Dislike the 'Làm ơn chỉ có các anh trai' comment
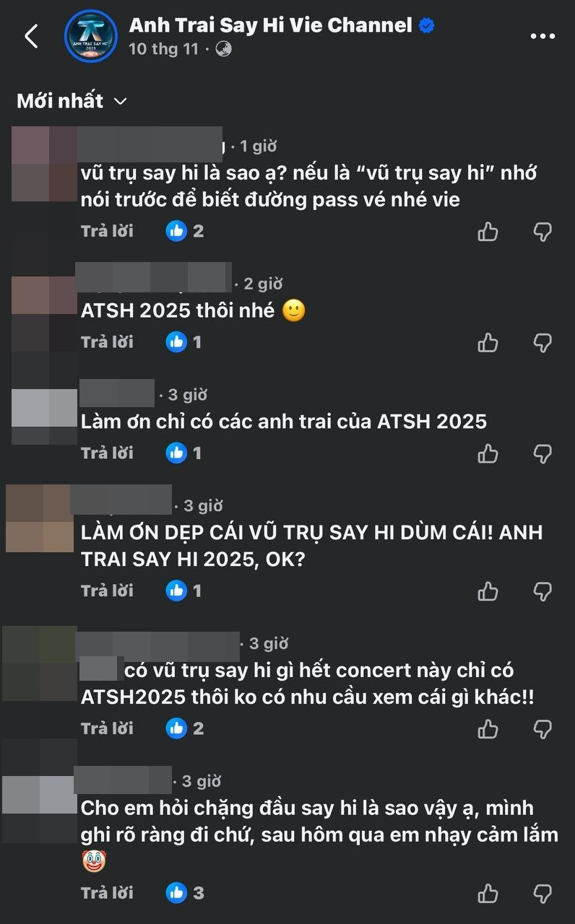The height and width of the screenshot is (924, 575). [x=542, y=453]
